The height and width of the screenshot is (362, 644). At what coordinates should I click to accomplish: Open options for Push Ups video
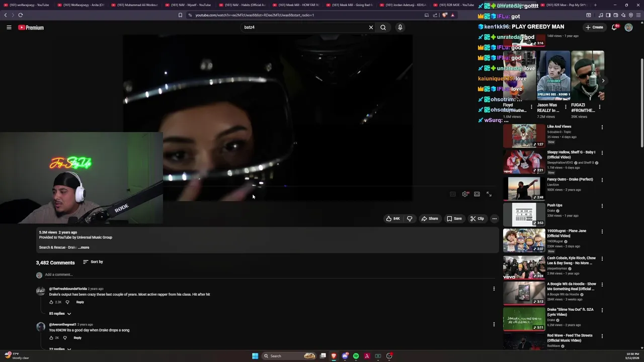coord(602,206)
